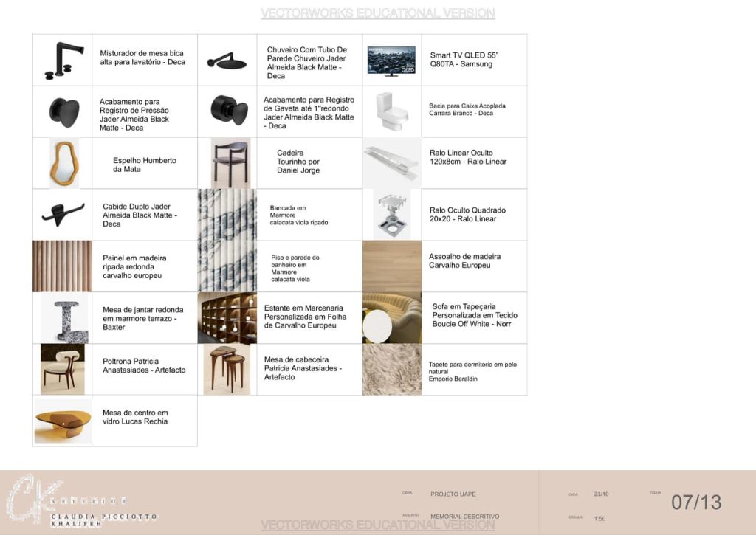The height and width of the screenshot is (535, 756).
Task: Click the PROJETO UAPE title field
Action: (453, 494)
